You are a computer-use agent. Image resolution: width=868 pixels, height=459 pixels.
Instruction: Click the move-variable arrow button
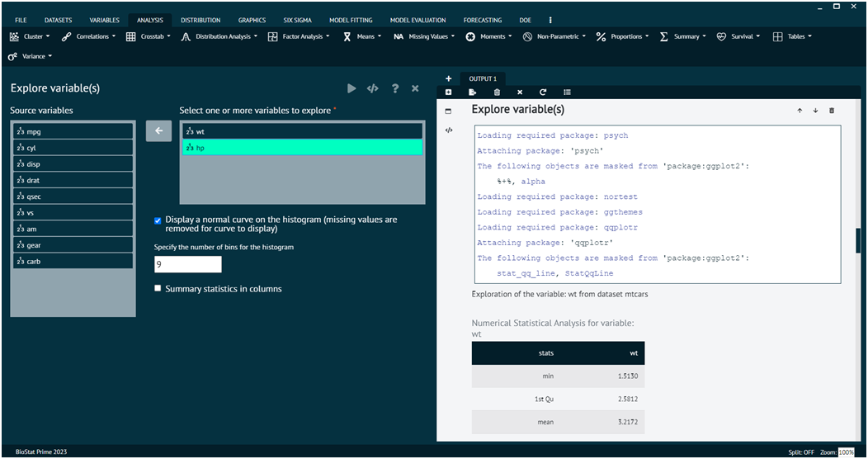pyautogui.click(x=159, y=131)
